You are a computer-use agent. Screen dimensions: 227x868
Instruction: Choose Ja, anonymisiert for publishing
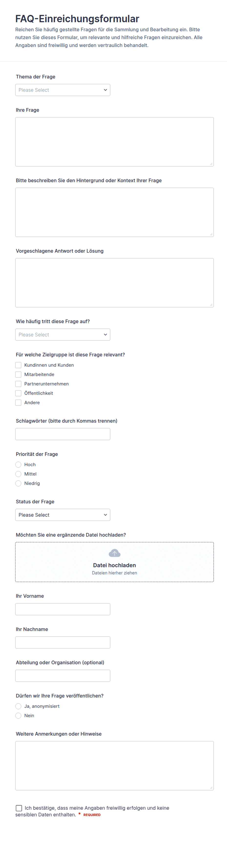[x=18, y=706]
